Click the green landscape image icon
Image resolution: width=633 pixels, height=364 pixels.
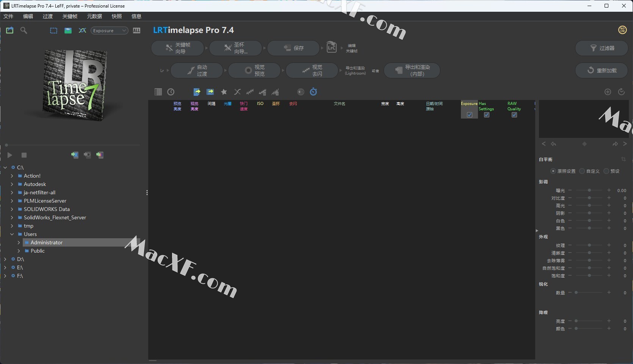click(x=68, y=31)
